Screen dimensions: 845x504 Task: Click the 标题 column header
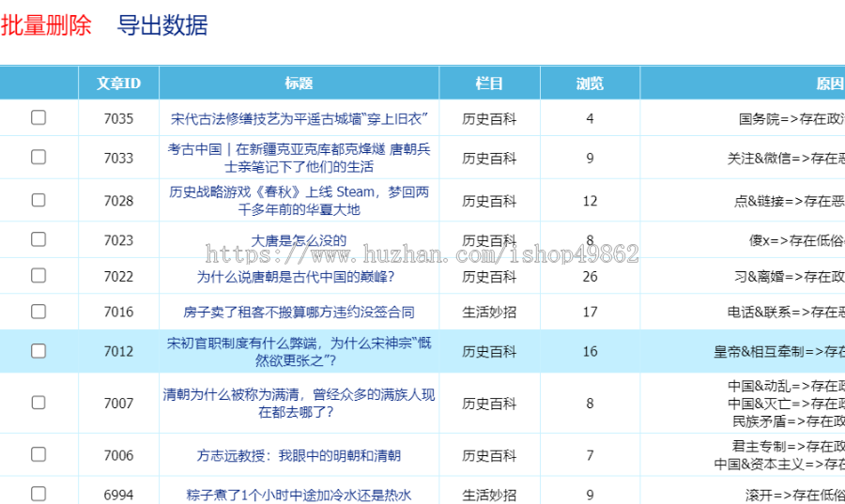(x=300, y=83)
